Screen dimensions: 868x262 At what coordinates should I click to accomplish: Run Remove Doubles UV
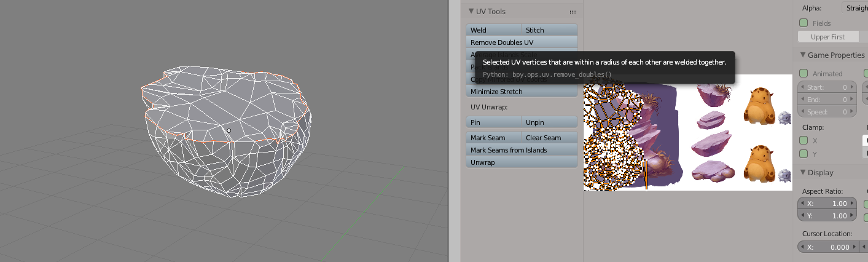click(x=522, y=42)
